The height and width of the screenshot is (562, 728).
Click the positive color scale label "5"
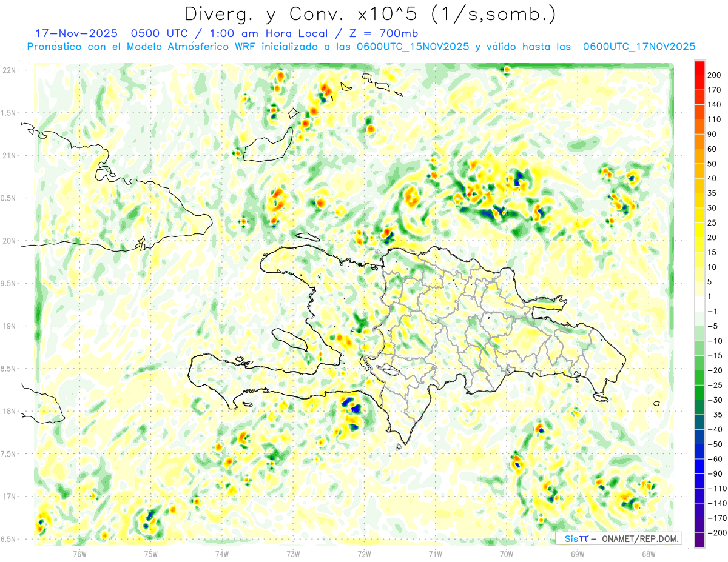pos(710,282)
